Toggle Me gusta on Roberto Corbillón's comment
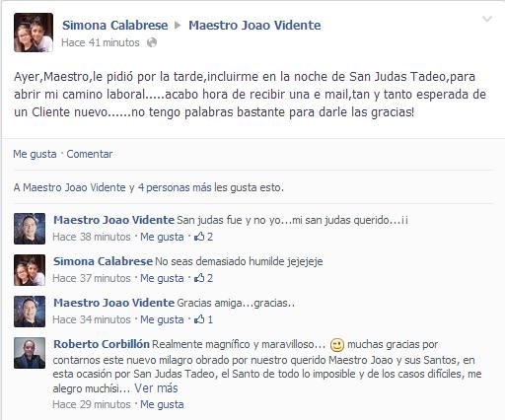The height and width of the screenshot is (420, 505). tap(162, 404)
